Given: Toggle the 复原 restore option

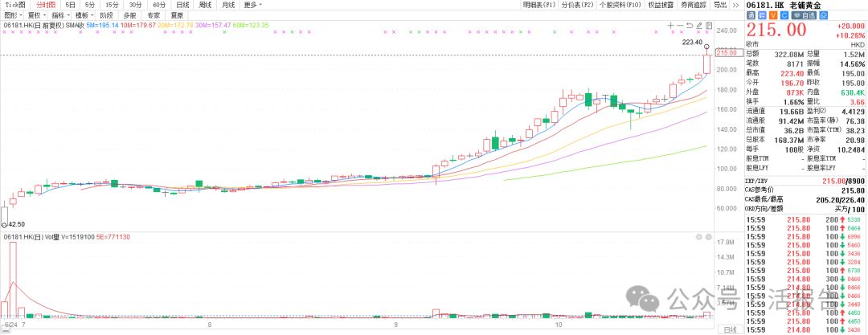Looking at the screenshot, I should point(177,14).
